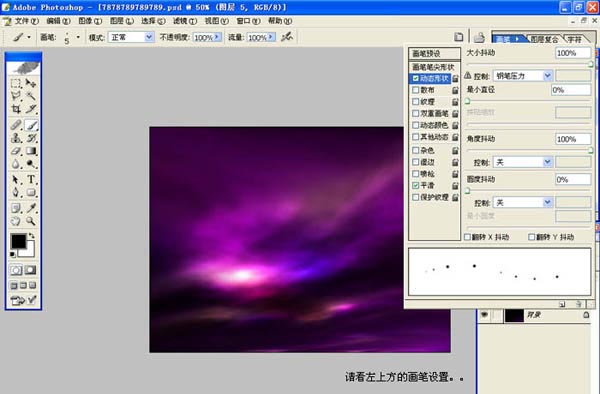Select the Shape tool

click(31, 192)
